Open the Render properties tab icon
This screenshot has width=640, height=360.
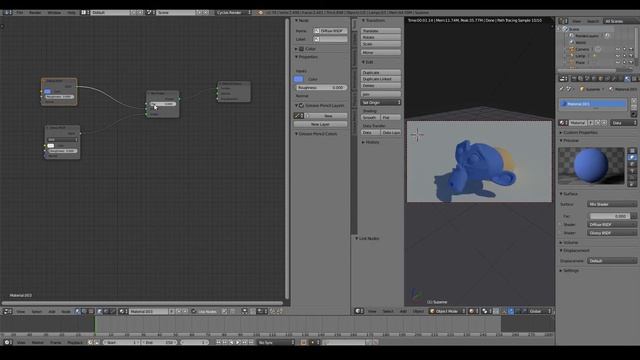(574, 78)
